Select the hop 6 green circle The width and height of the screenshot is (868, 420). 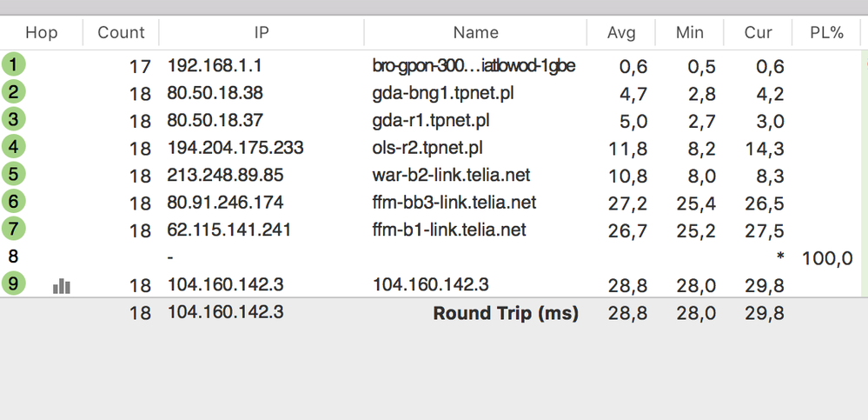(14, 202)
